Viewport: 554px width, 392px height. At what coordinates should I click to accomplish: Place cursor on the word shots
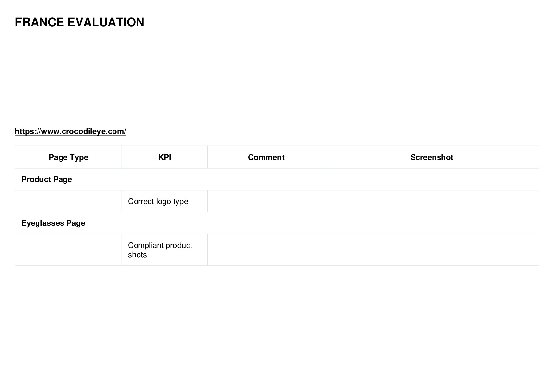137,255
